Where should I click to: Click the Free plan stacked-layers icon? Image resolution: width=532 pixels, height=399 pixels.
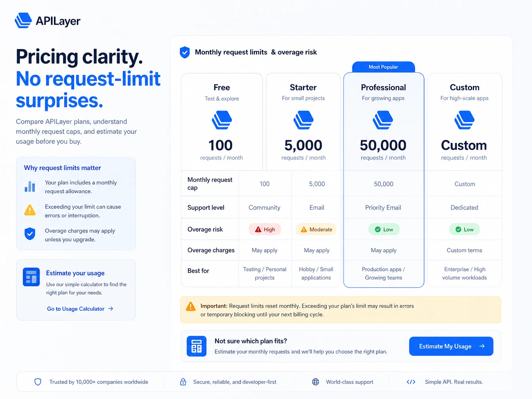click(x=222, y=121)
